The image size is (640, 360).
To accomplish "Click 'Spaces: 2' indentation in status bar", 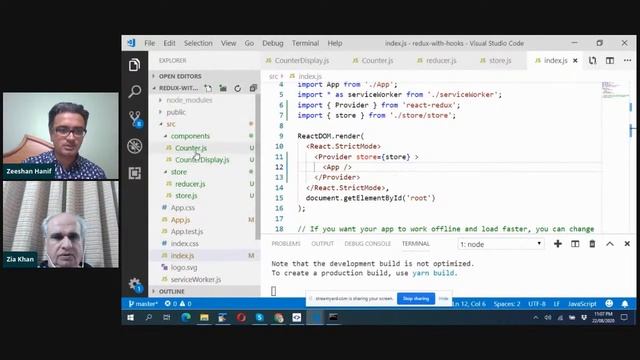I will (x=507, y=304).
